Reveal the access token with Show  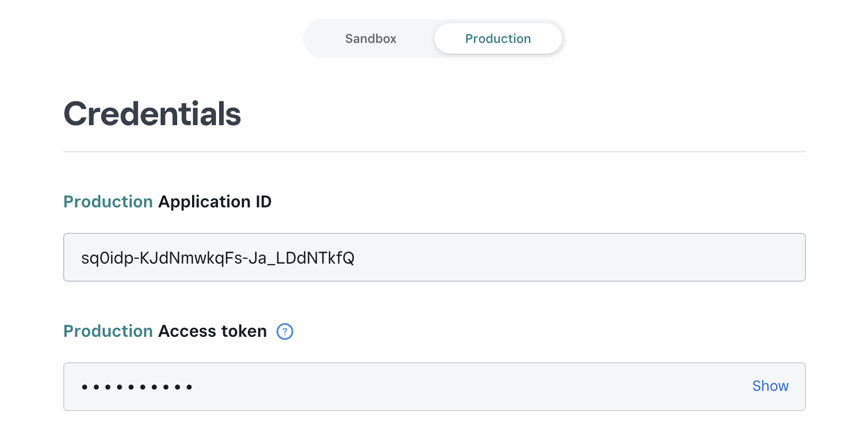pyautogui.click(x=770, y=386)
